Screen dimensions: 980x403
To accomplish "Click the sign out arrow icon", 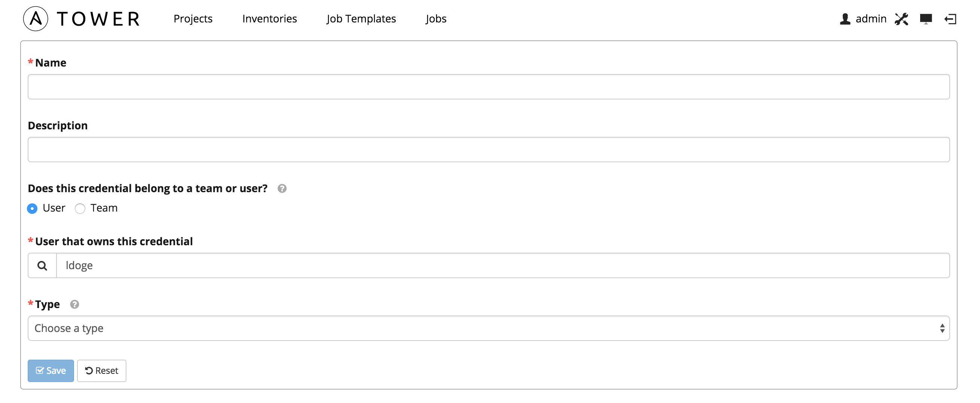I will coord(950,19).
